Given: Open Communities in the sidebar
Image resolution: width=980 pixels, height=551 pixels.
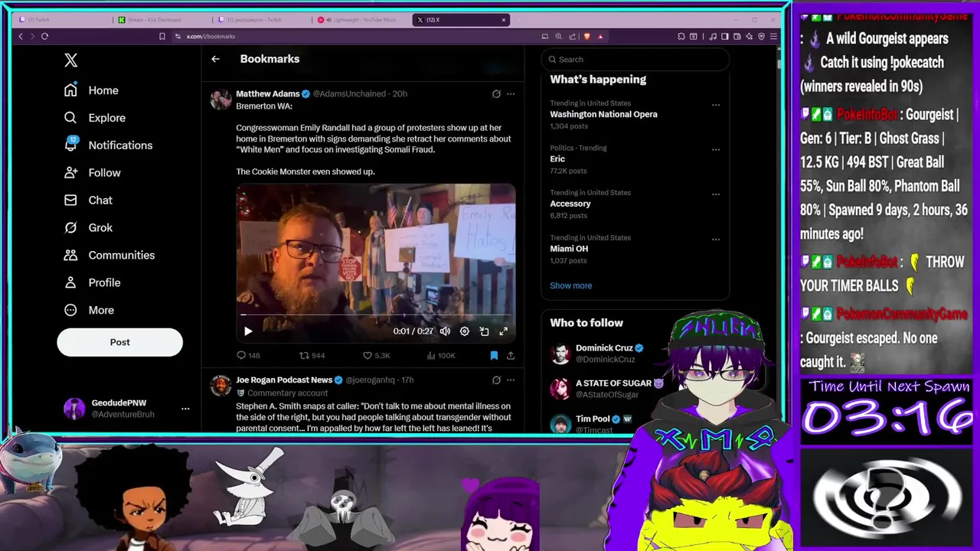Looking at the screenshot, I should point(109,256).
